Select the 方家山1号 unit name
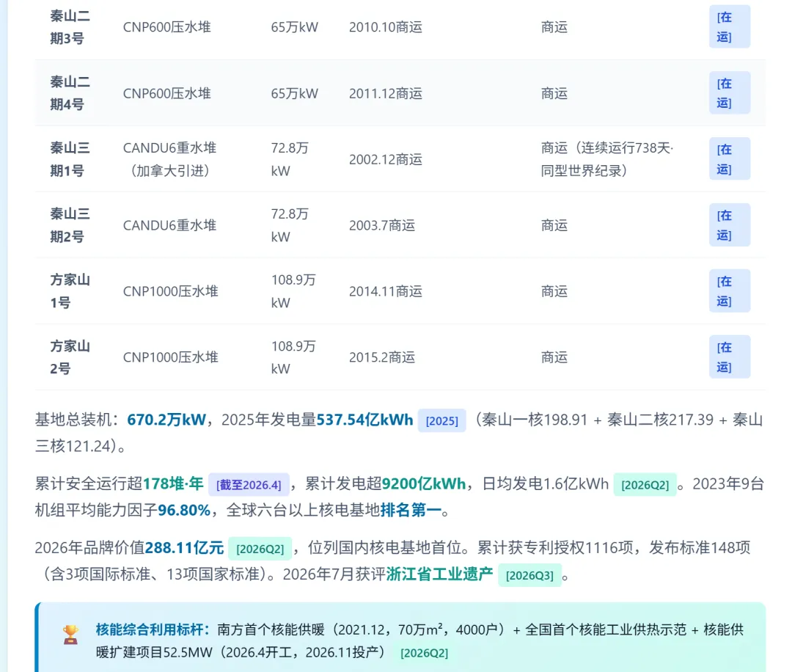Image resolution: width=792 pixels, height=672 pixels. tap(70, 291)
